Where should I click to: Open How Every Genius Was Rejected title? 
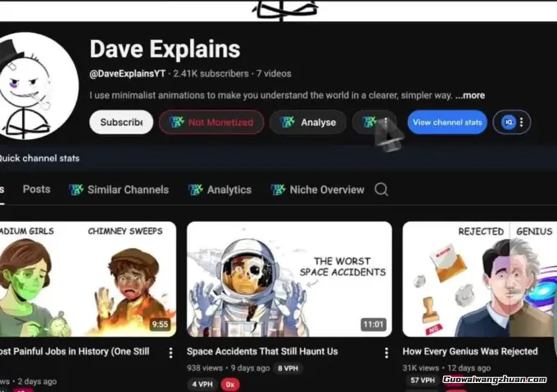point(470,351)
